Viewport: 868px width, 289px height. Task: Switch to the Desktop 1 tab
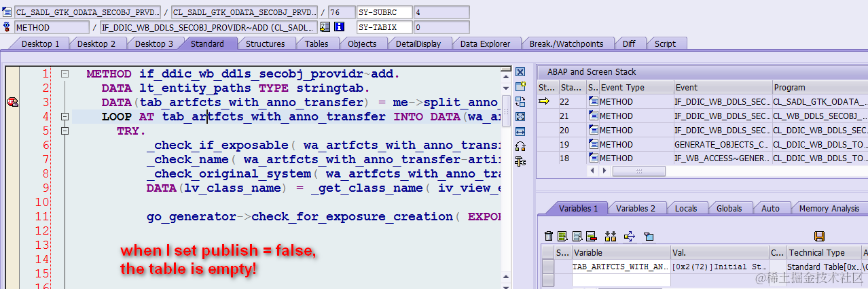click(40, 44)
